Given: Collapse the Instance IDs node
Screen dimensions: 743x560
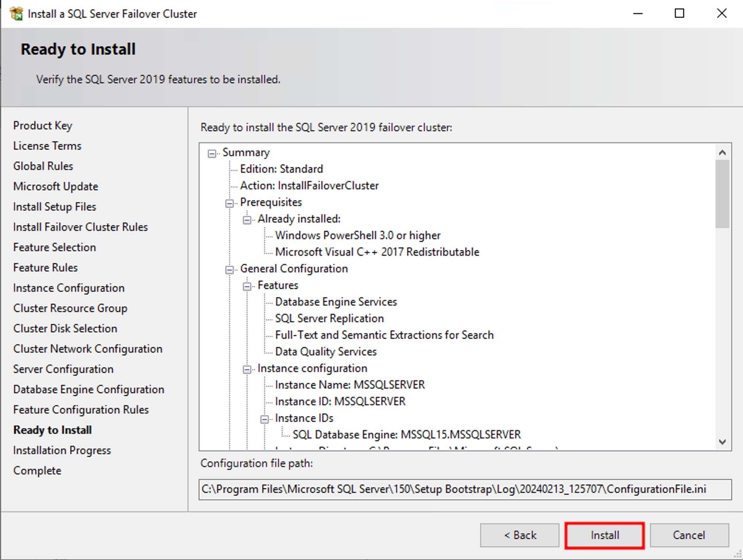Looking at the screenshot, I should point(265,419).
